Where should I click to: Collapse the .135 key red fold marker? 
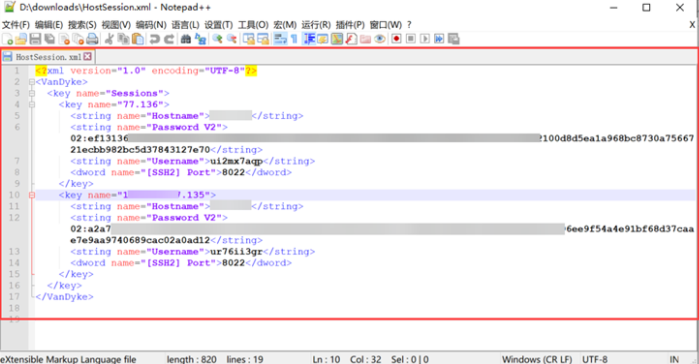32,195
